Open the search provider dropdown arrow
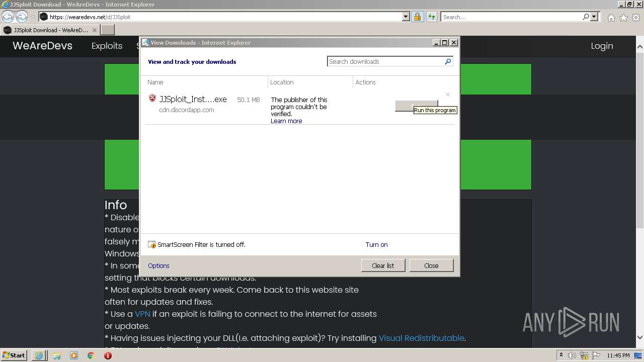This screenshot has height=362, width=644. 594,17
